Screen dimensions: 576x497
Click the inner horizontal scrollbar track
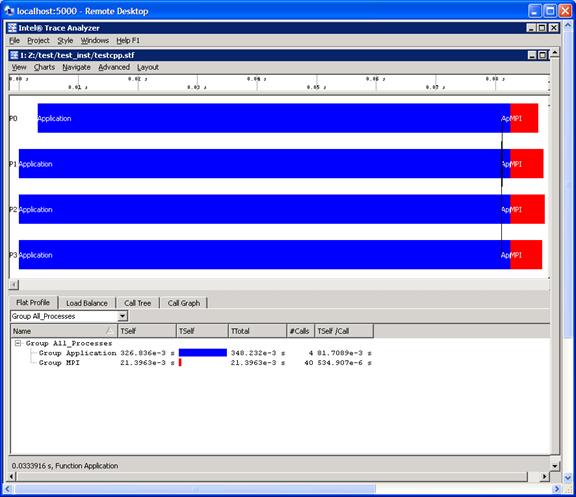pyautogui.click(x=272, y=476)
